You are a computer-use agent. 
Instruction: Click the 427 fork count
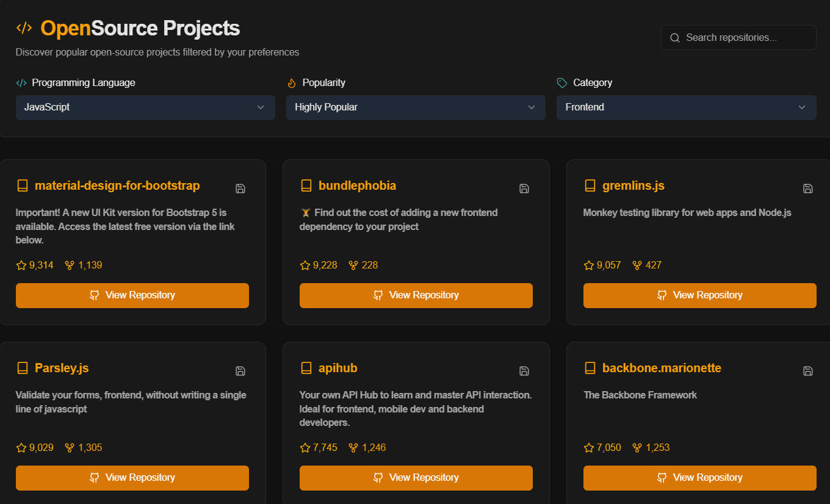(x=654, y=265)
